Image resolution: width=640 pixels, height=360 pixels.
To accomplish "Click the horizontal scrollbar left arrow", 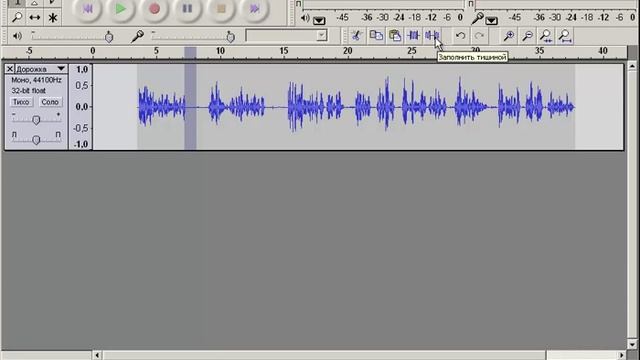I will [97, 355].
